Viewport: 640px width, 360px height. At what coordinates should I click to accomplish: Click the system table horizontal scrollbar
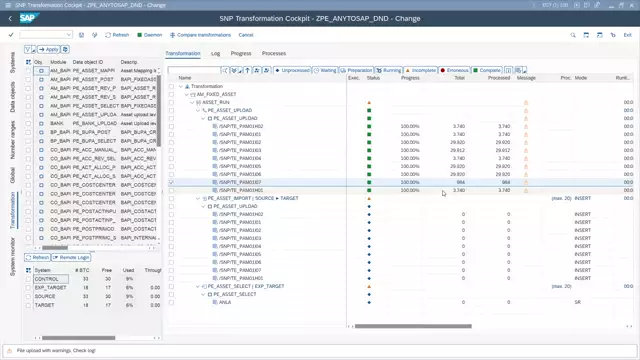pos(78,338)
